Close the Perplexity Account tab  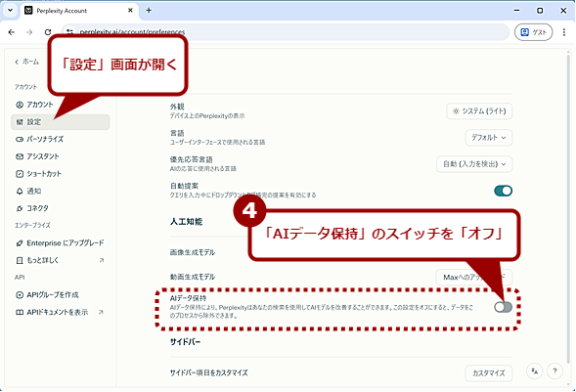coord(130,11)
